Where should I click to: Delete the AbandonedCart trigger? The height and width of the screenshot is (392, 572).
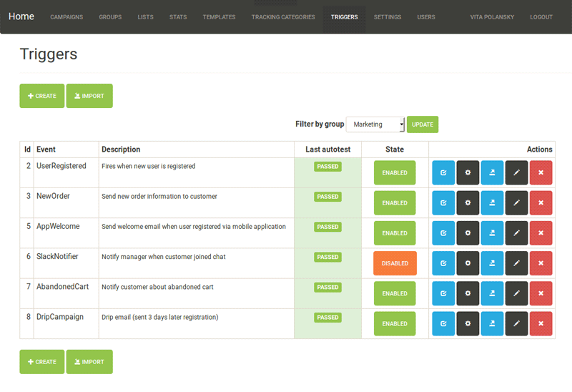coord(541,293)
